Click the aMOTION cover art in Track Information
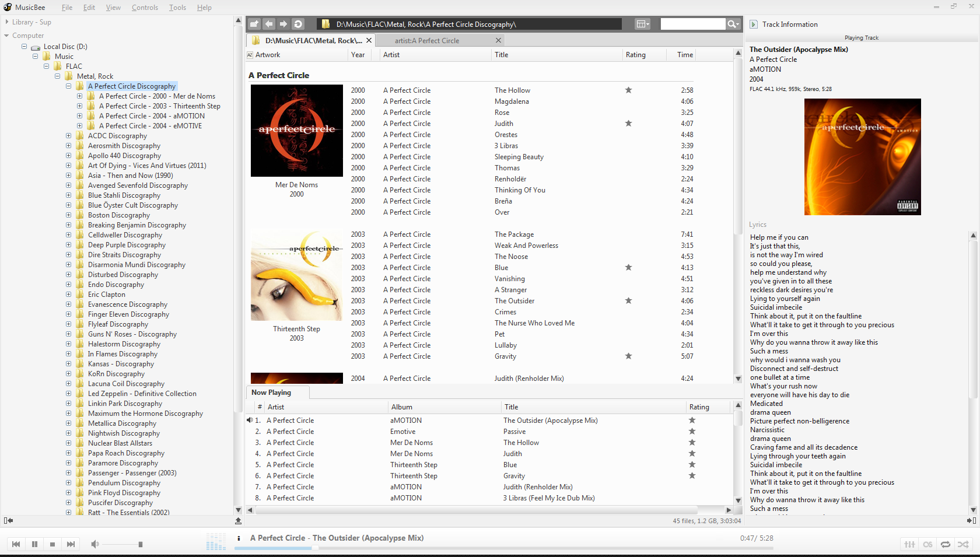This screenshot has width=980, height=557. point(862,157)
